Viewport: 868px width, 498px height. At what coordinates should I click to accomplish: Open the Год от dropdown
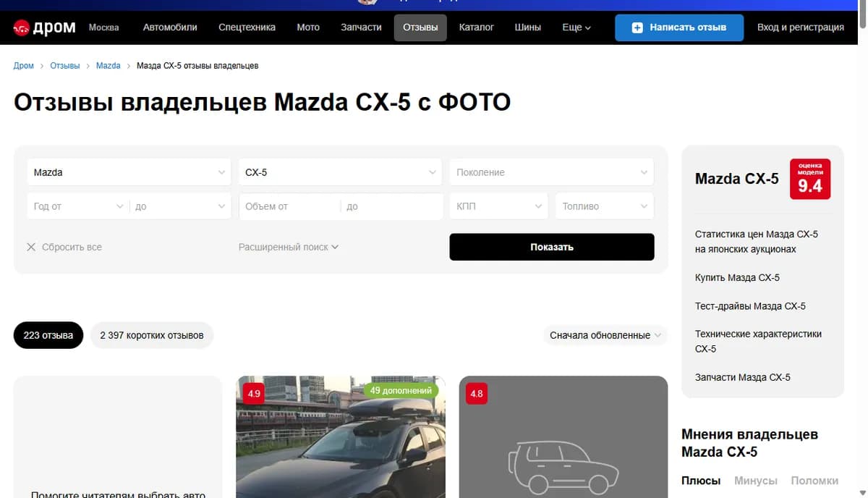78,206
